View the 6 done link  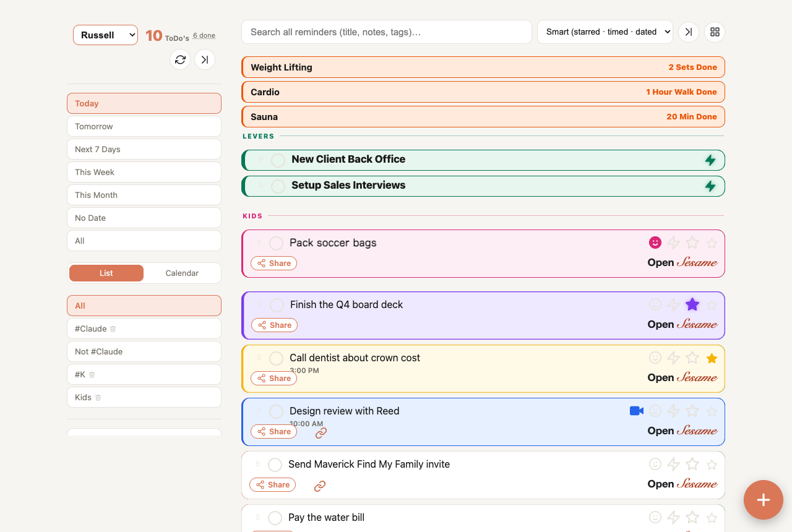click(x=204, y=36)
